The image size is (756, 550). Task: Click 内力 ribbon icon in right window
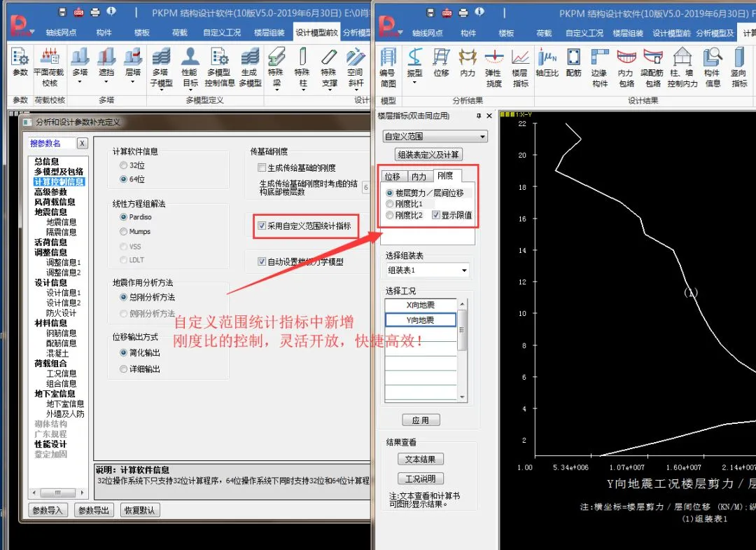point(467,63)
